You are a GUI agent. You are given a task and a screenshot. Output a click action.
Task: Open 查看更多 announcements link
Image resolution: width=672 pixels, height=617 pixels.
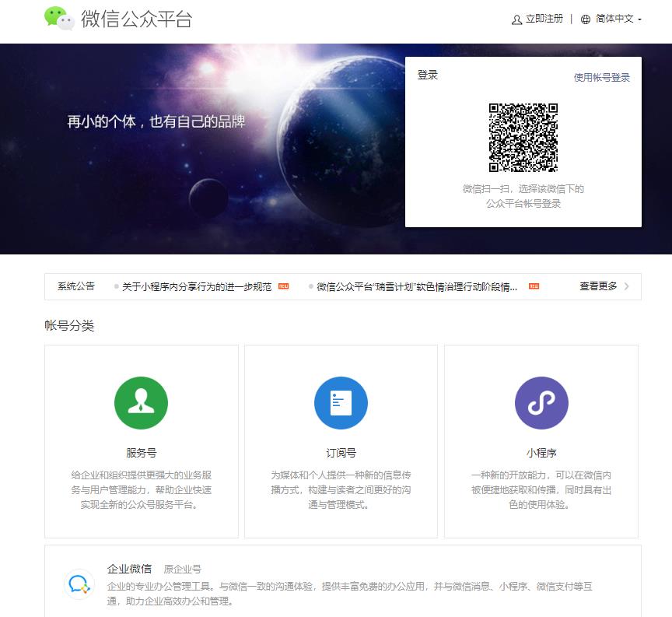[598, 286]
